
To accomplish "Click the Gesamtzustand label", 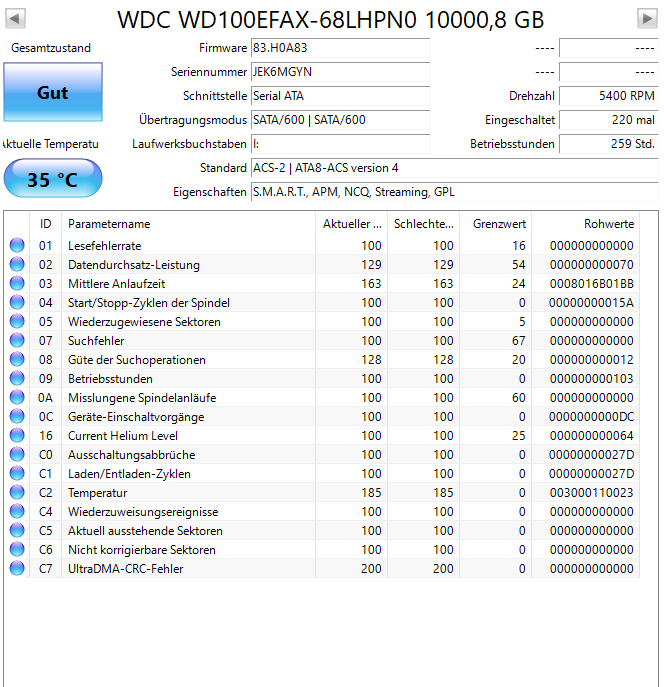I will click(x=51, y=48).
